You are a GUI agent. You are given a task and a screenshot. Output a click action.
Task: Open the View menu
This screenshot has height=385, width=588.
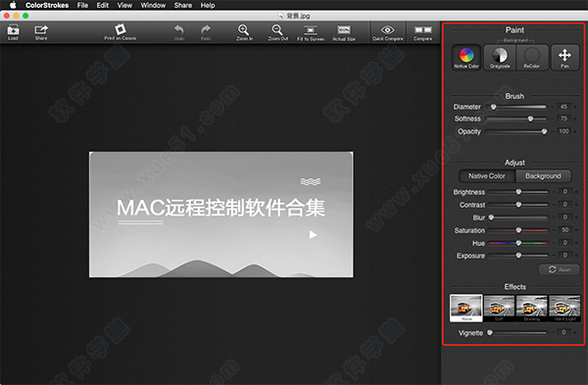(124, 5)
